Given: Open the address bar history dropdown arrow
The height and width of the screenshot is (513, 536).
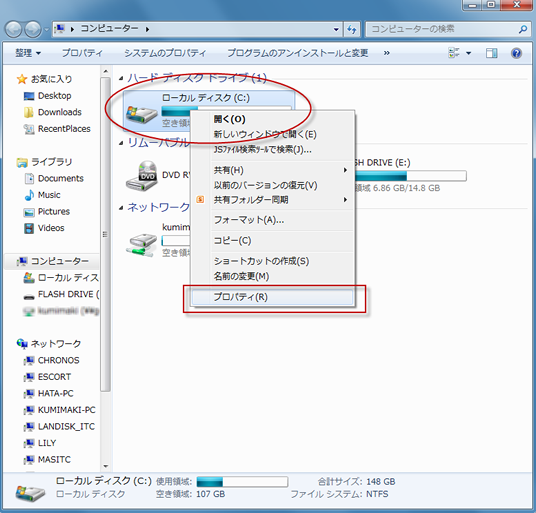Looking at the screenshot, I should pyautogui.click(x=336, y=29).
